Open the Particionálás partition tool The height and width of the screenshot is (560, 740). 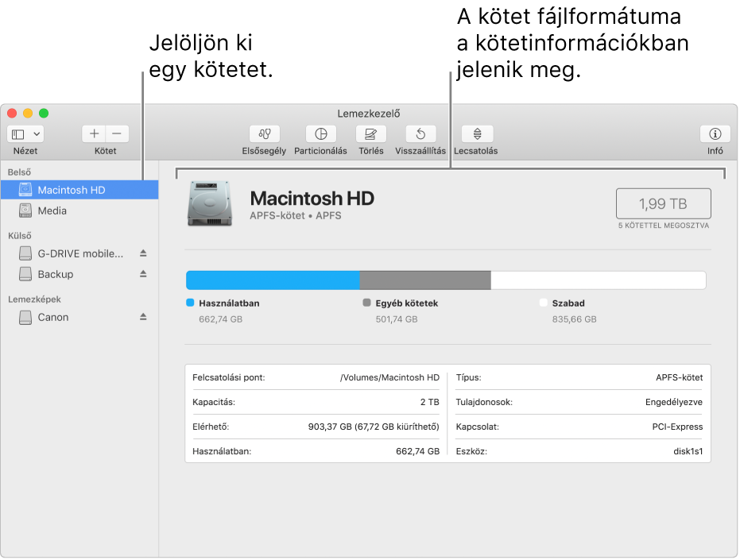[321, 134]
